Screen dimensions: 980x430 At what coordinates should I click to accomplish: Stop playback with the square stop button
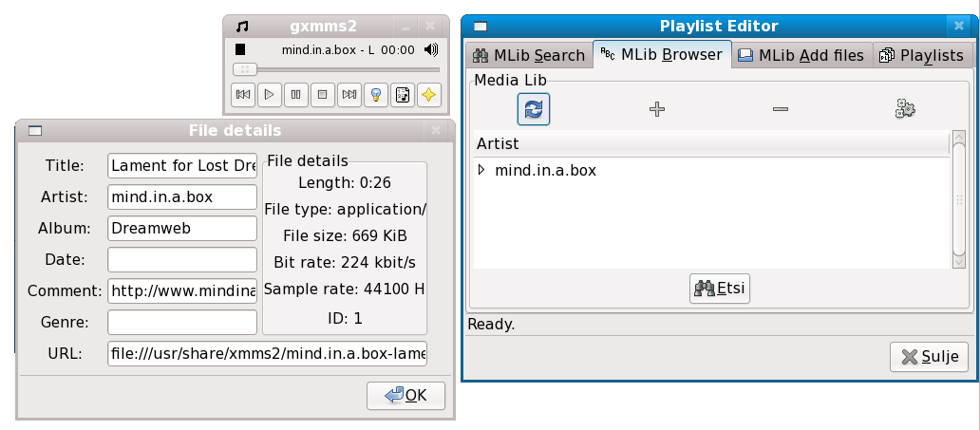pyautogui.click(x=323, y=94)
